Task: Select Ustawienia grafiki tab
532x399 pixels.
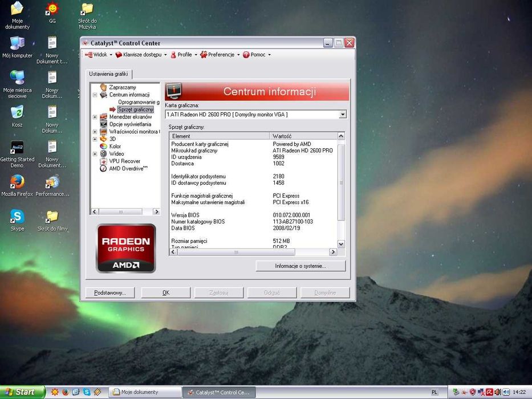Action: 108,74
